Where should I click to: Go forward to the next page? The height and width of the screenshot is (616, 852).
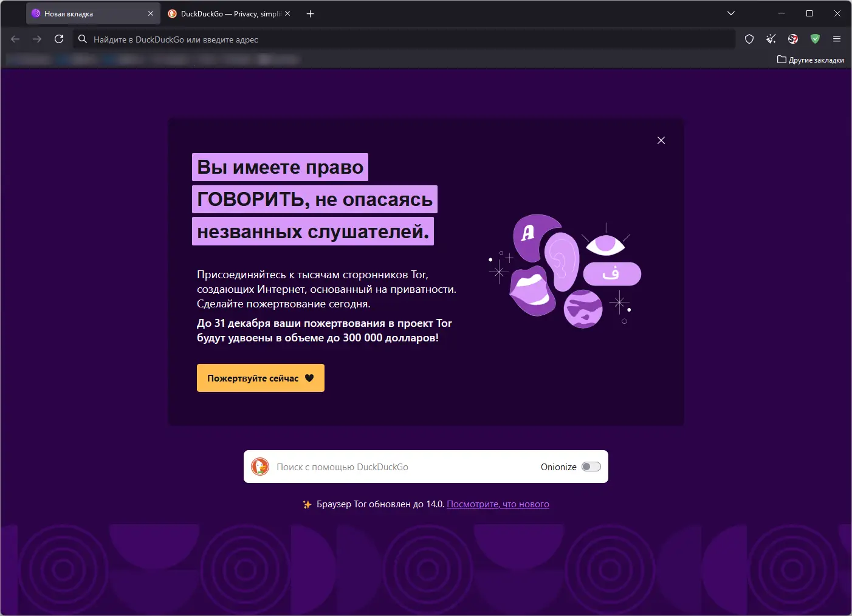point(37,39)
